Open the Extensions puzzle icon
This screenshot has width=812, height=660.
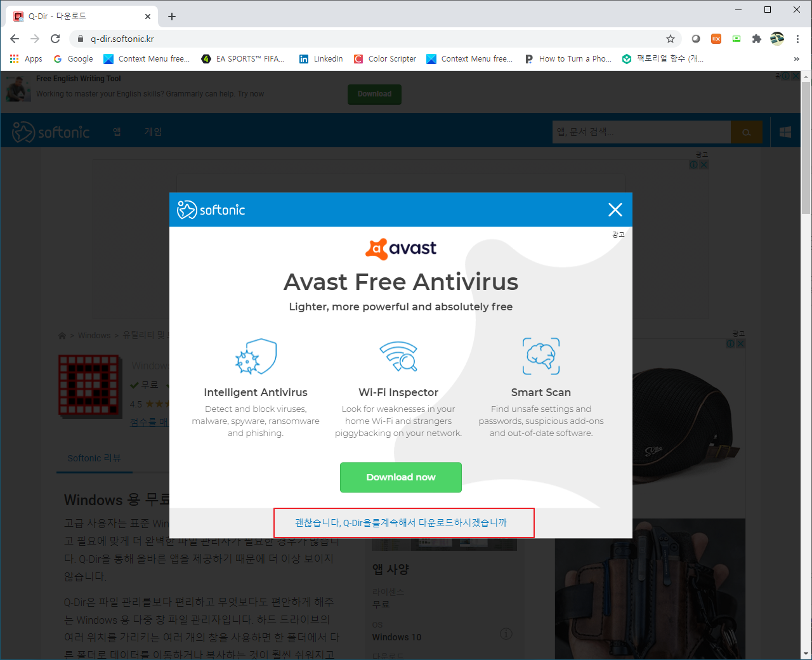[x=756, y=39]
